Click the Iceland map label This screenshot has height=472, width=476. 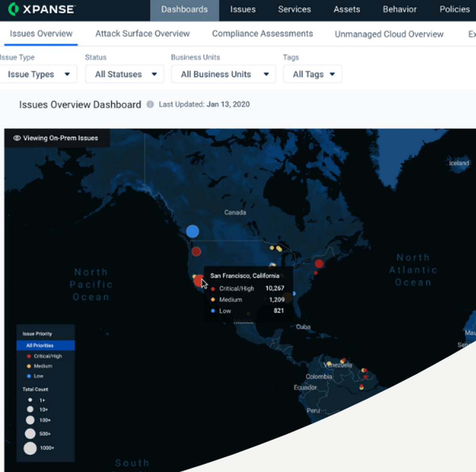point(459,163)
